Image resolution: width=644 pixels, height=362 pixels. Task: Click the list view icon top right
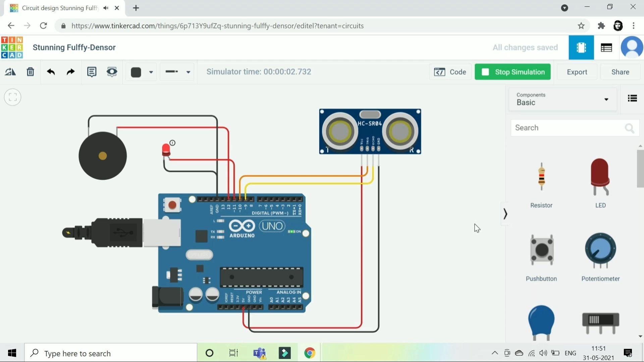tap(633, 98)
